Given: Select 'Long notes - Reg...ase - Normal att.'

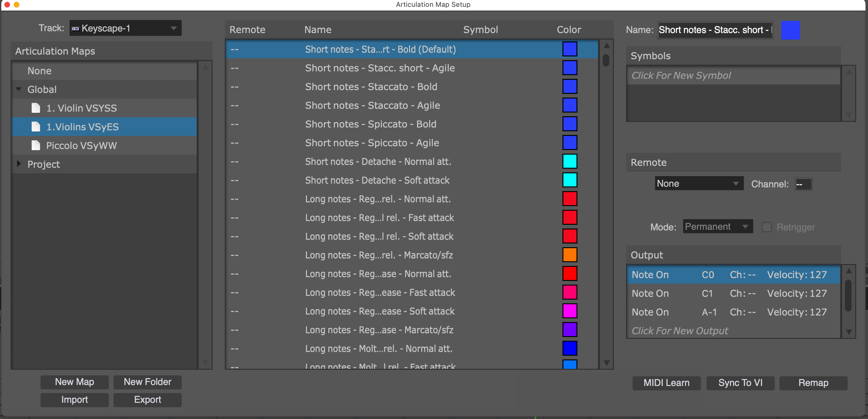Looking at the screenshot, I should click(412, 274).
